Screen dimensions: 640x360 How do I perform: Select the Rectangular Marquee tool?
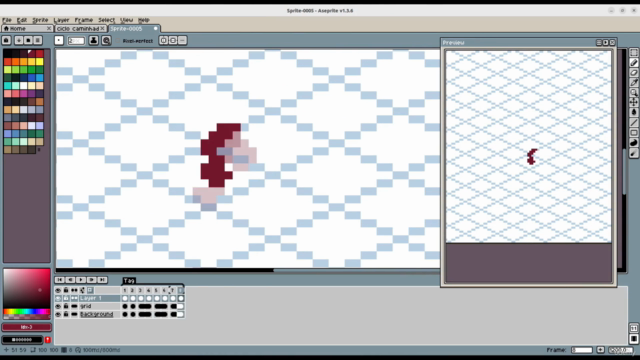[633, 53]
